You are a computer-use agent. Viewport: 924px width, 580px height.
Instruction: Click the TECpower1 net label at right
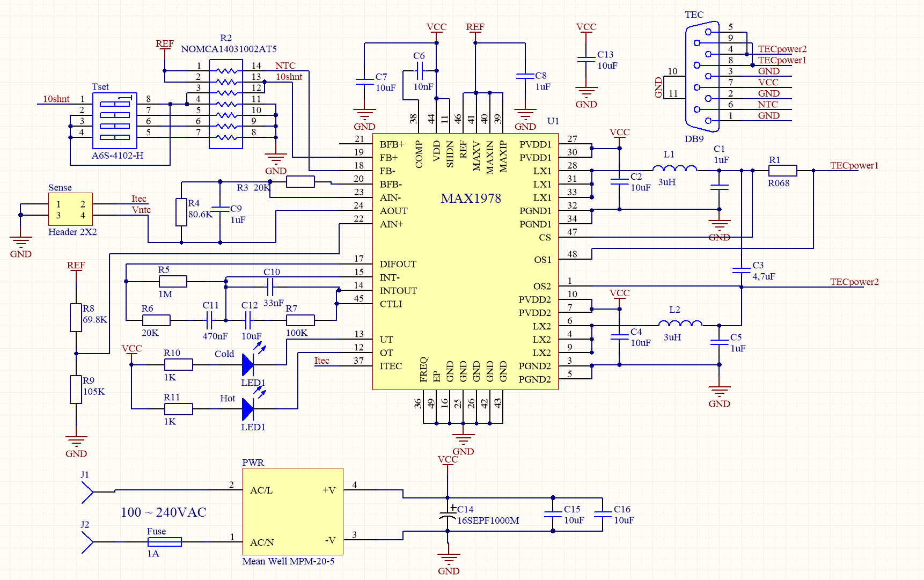coord(854,165)
